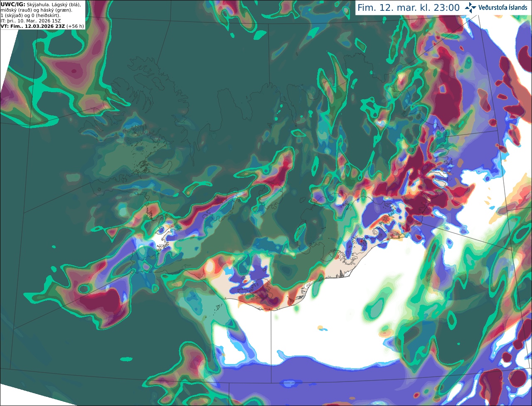Click the 'miðský (rauð) og háský (græn)' line
This screenshot has height=406, width=532.
click(36, 10)
